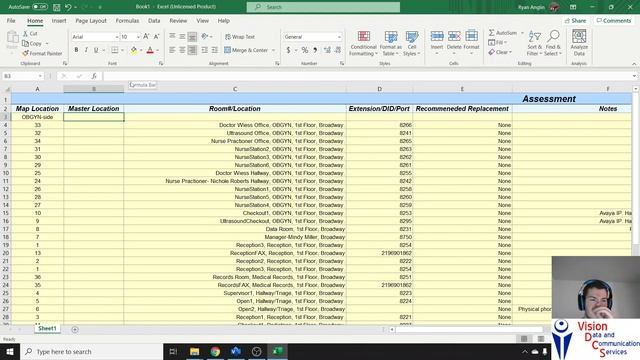
Task: Select the Sheet1 tab
Action: click(x=47, y=329)
